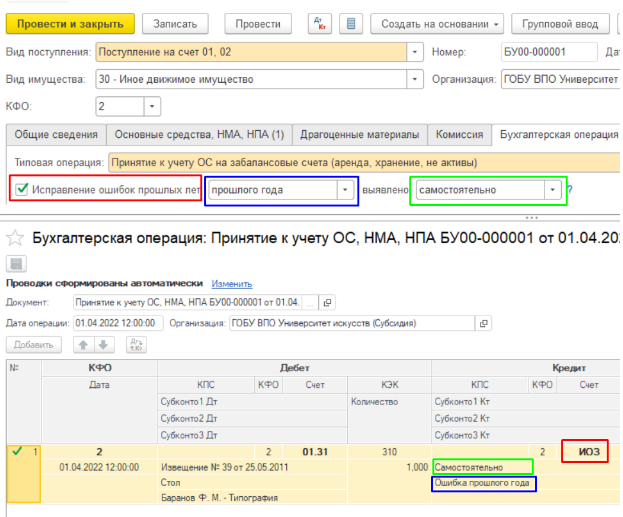This screenshot has height=517, width=623.
Task: Open the report list icon next to Дт/Кт
Action: (351, 24)
